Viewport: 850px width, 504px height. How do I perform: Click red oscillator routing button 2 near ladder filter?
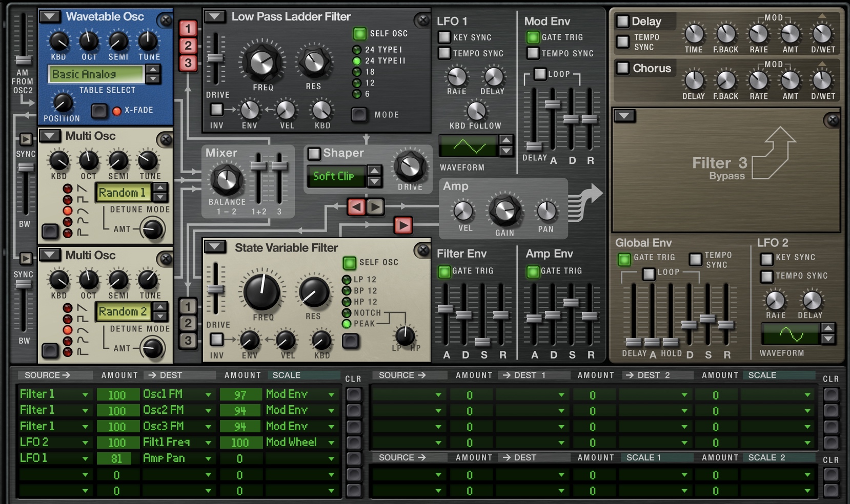point(188,46)
